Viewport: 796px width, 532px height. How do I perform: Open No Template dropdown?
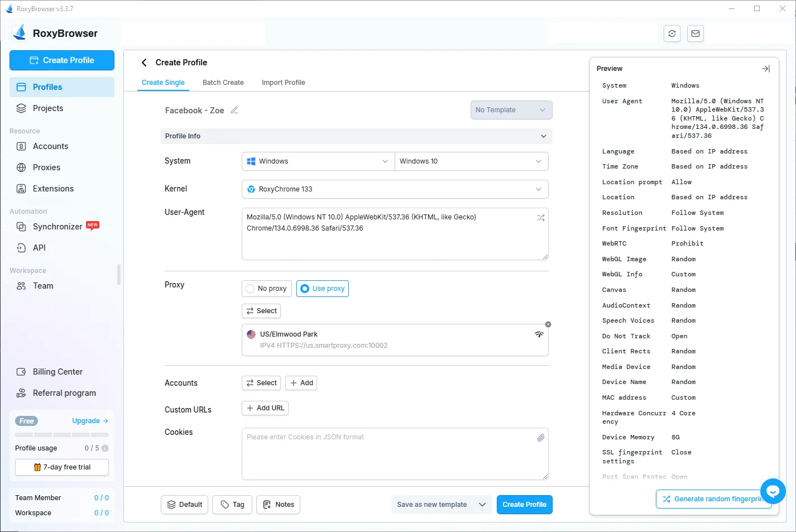click(511, 110)
